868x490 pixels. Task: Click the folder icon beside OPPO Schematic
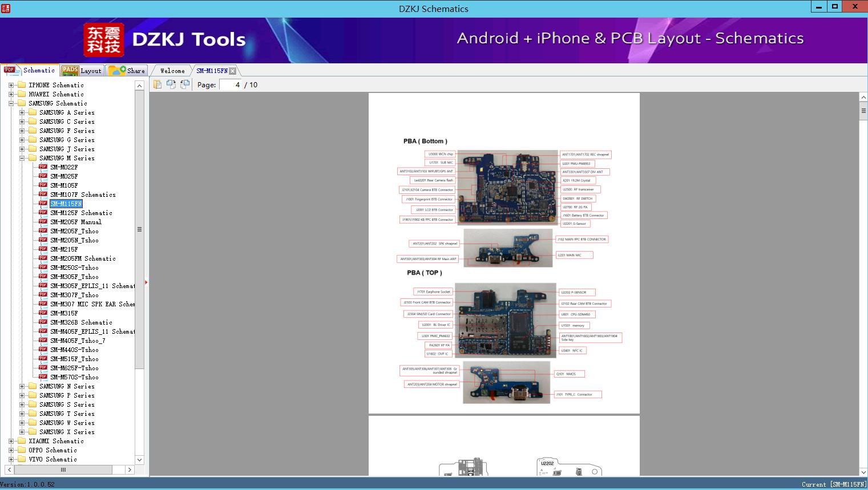point(22,450)
